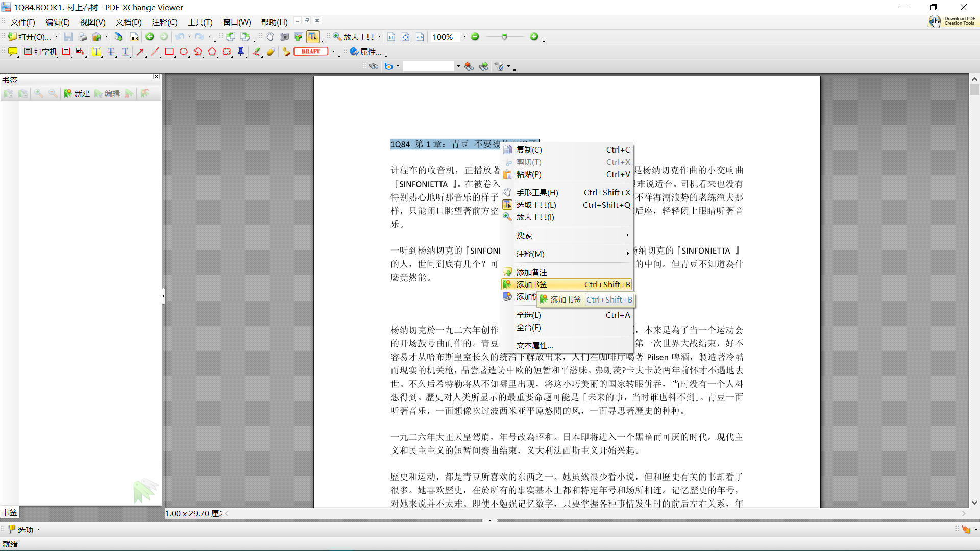Toggle the highlighted Select Text tool
The height and width of the screenshot is (551, 980).
pos(312,37)
